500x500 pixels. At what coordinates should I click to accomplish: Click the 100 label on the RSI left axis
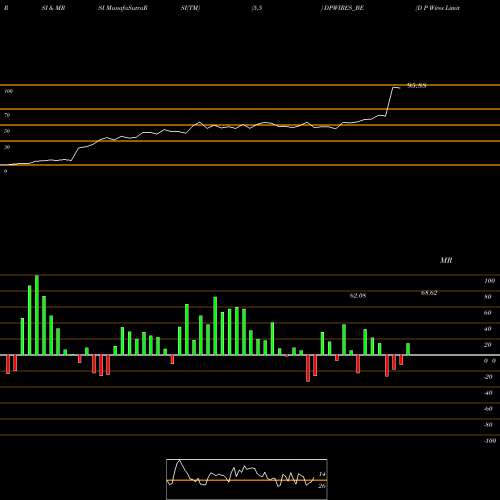tap(8, 91)
